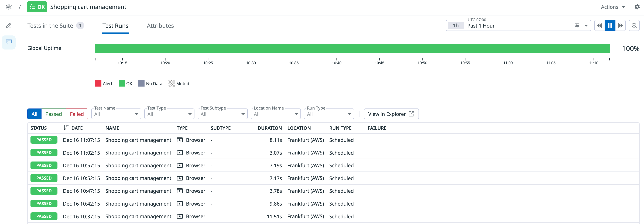
Task: Select the All status filter
Action: pyautogui.click(x=35, y=114)
